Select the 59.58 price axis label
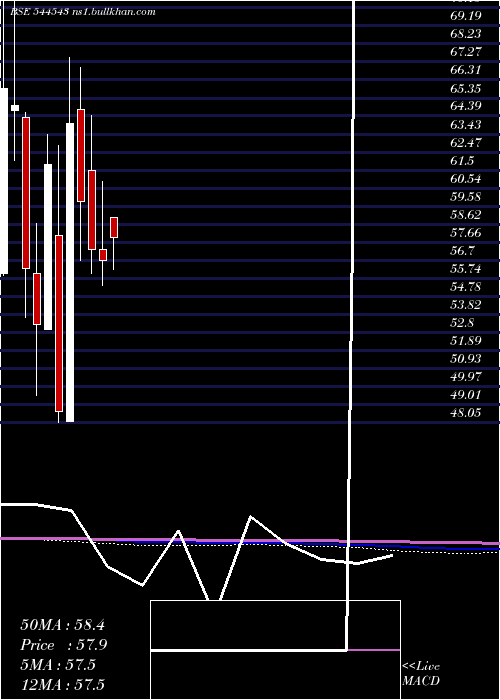The width and height of the screenshot is (500, 700). [466, 197]
